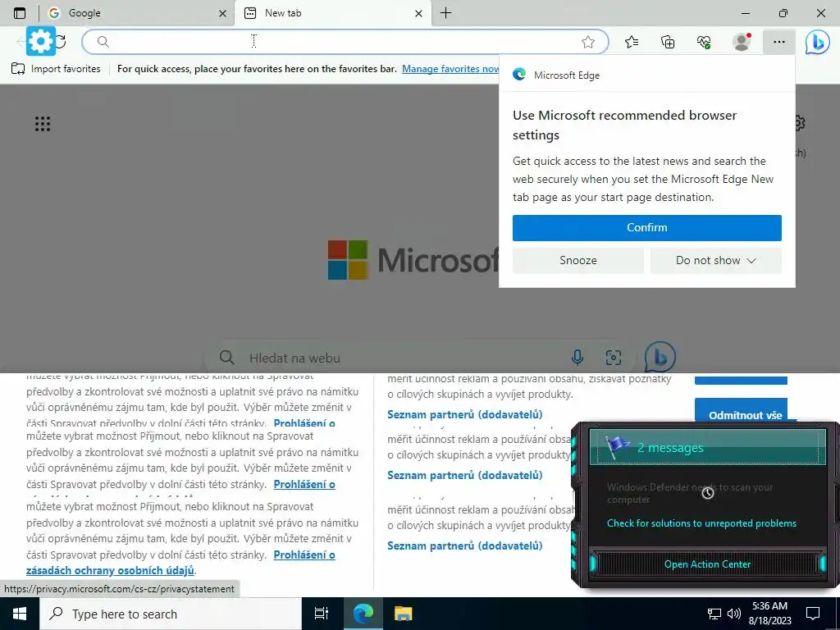Screen dimensions: 840x630
Task: Click the Type here to search box
Action: pyautogui.click(x=171, y=614)
